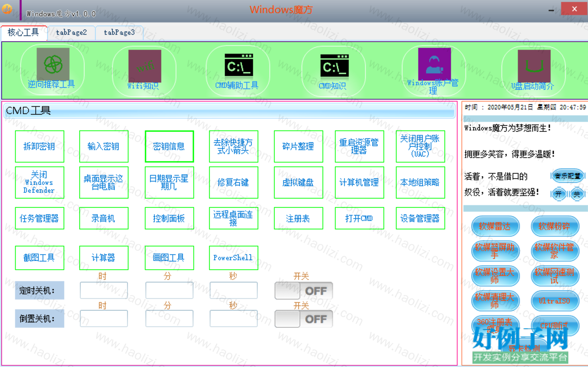Switch to the tabPage2 tab
Viewport: 588px width, 367px height.
click(x=71, y=32)
